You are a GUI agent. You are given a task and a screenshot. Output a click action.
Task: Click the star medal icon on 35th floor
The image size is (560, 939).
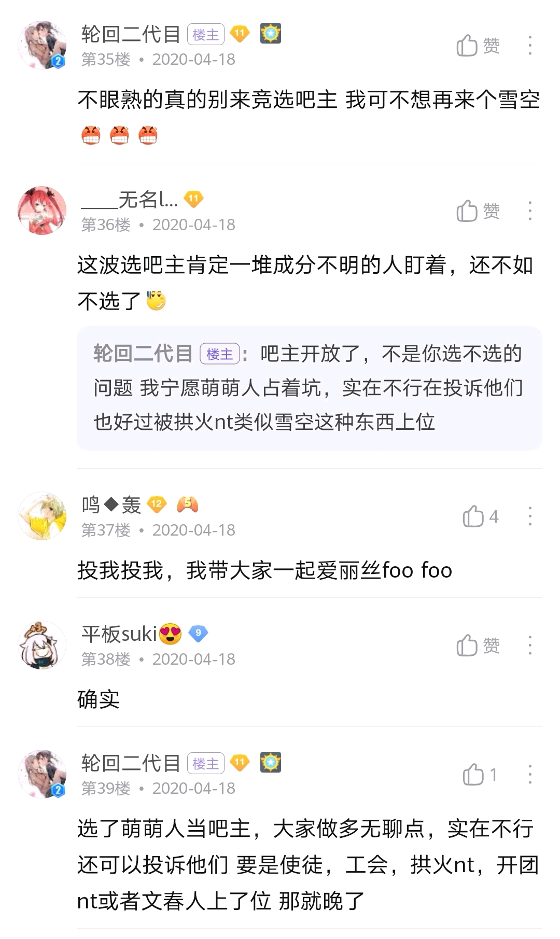(x=270, y=34)
